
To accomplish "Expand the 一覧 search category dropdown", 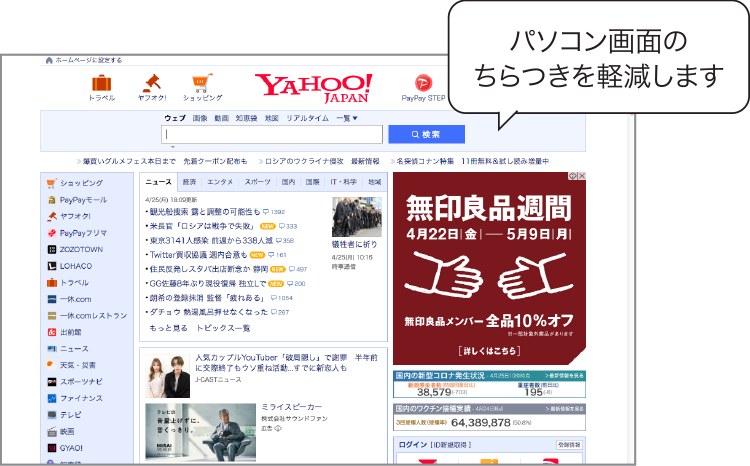I will (x=347, y=118).
